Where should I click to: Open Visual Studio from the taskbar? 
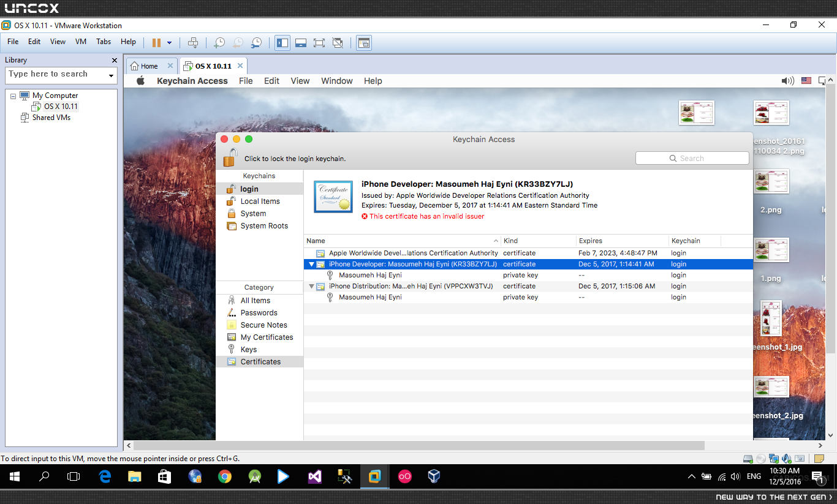(314, 476)
